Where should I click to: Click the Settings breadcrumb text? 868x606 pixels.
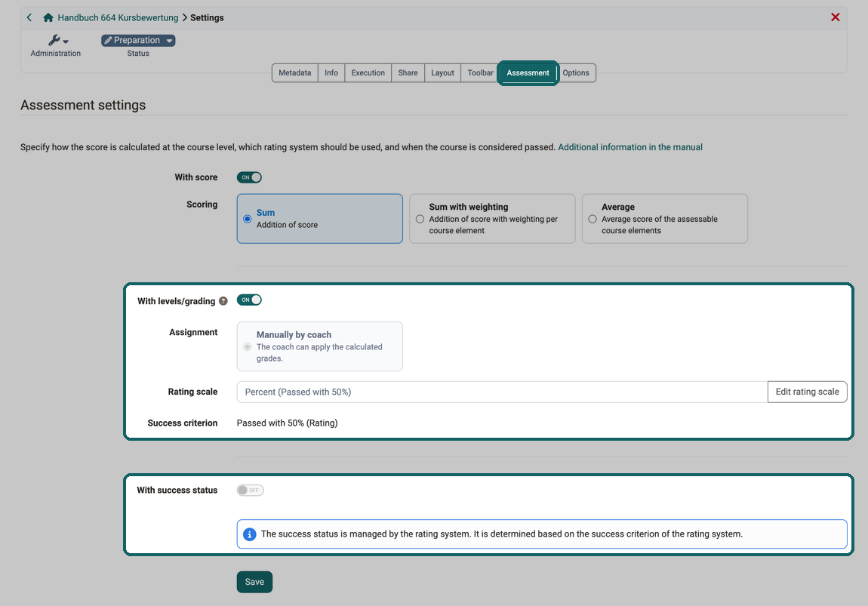coord(207,17)
